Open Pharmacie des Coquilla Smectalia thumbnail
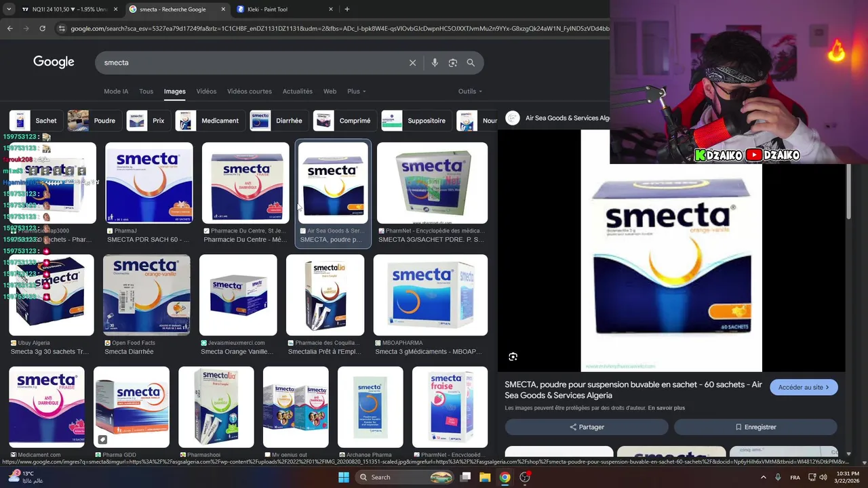 point(325,295)
